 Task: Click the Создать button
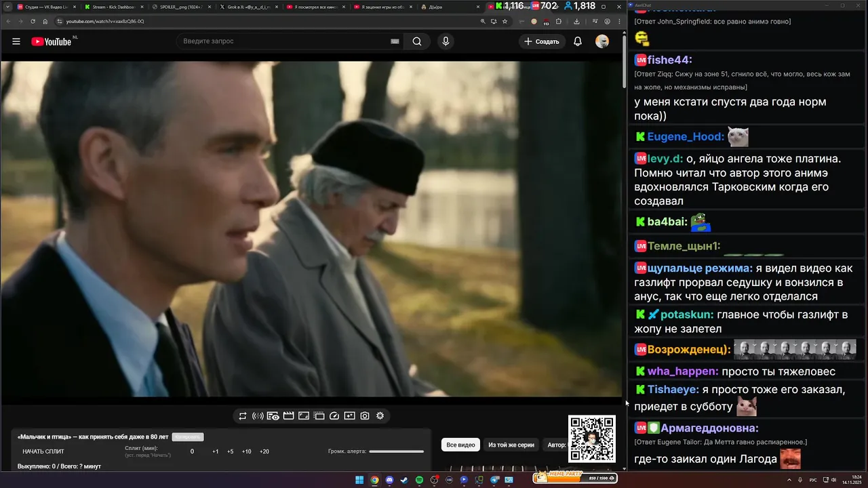(542, 41)
